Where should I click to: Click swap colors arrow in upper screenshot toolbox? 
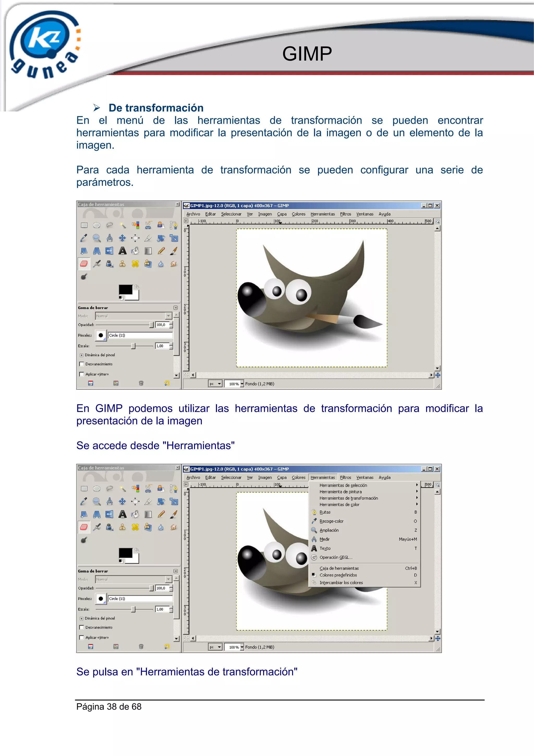[x=137, y=287]
